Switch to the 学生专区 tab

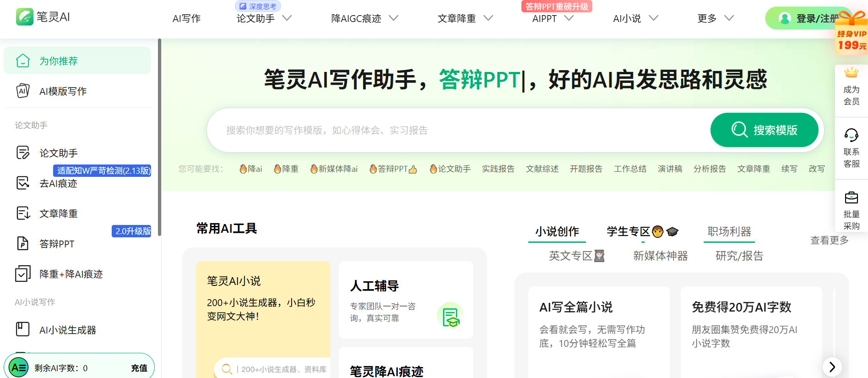[x=642, y=231]
